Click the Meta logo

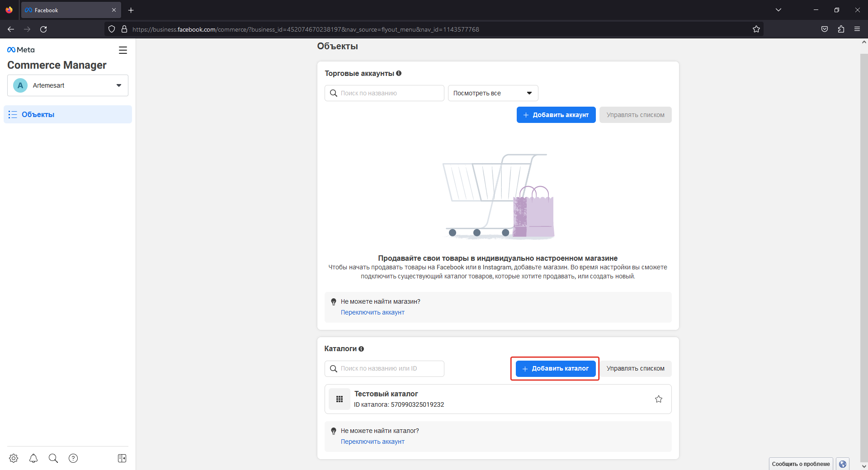point(21,50)
